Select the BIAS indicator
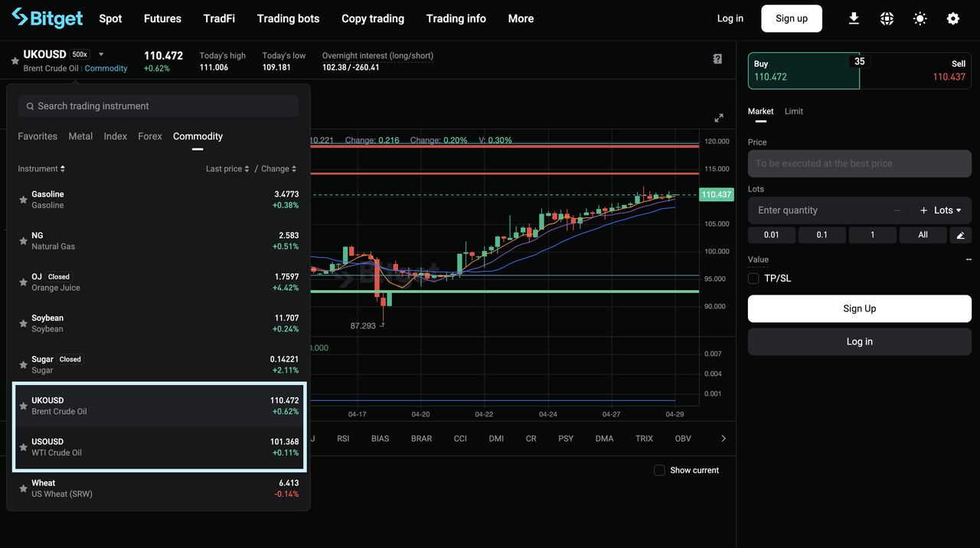This screenshot has width=980, height=548. (x=380, y=439)
